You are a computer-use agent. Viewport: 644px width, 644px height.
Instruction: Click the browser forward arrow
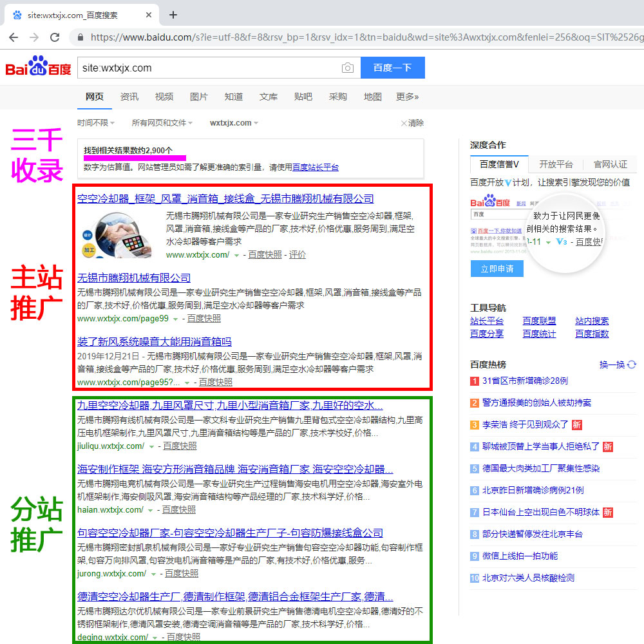tap(34, 37)
